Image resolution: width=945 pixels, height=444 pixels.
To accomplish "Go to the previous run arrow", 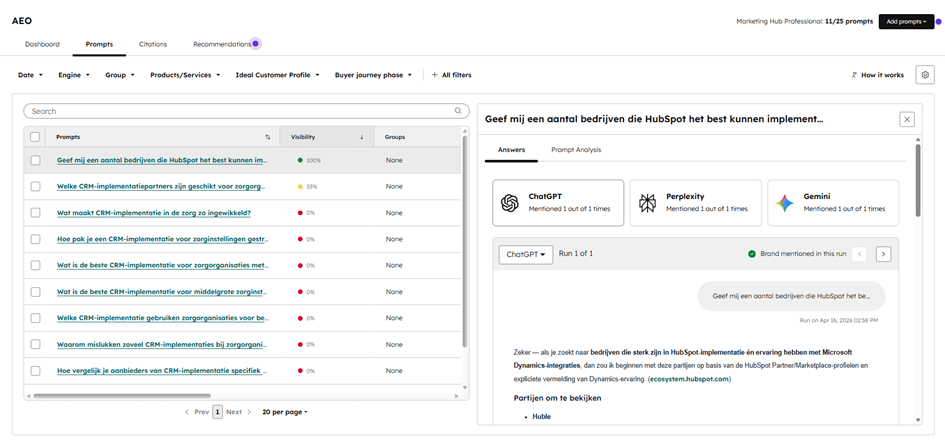I will click(x=859, y=254).
